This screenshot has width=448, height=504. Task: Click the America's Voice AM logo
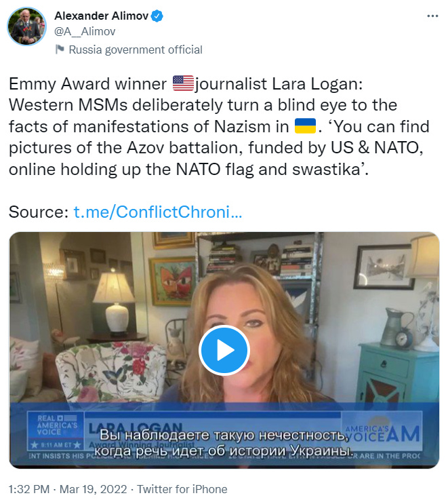[382, 432]
